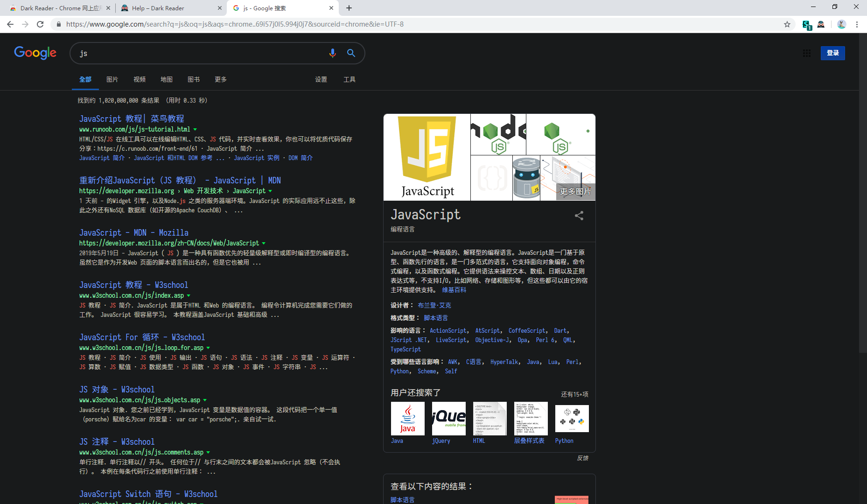Open JS 注释 - W3school result
Image resolution: width=867 pixels, height=504 pixels.
coord(117,441)
